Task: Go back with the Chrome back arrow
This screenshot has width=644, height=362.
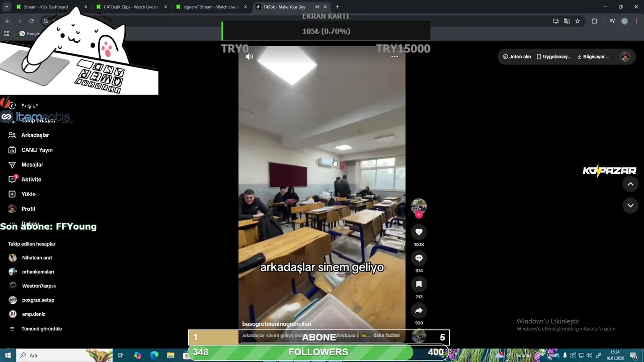Action: (x=7, y=21)
